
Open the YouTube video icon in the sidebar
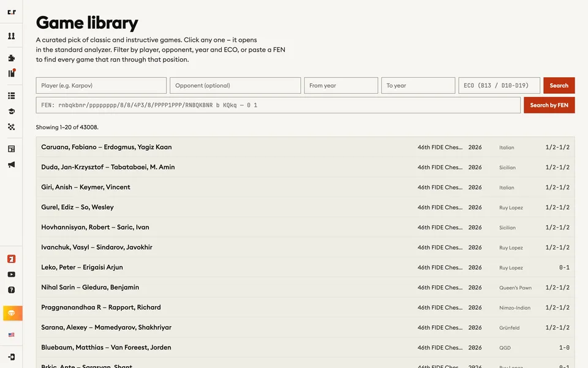(12, 275)
